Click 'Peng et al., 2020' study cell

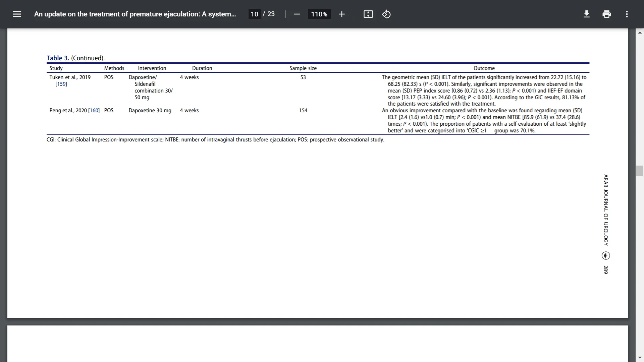(68, 110)
